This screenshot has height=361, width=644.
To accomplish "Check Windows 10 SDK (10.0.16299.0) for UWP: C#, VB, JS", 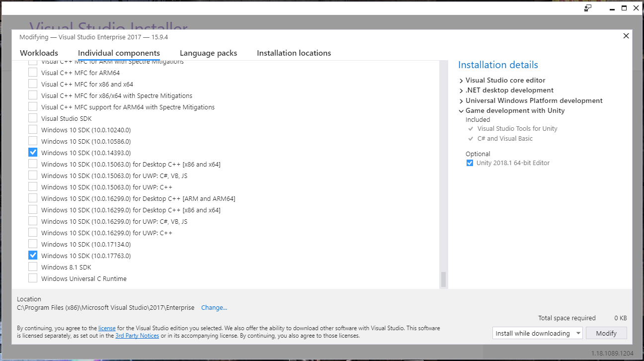I will click(33, 221).
